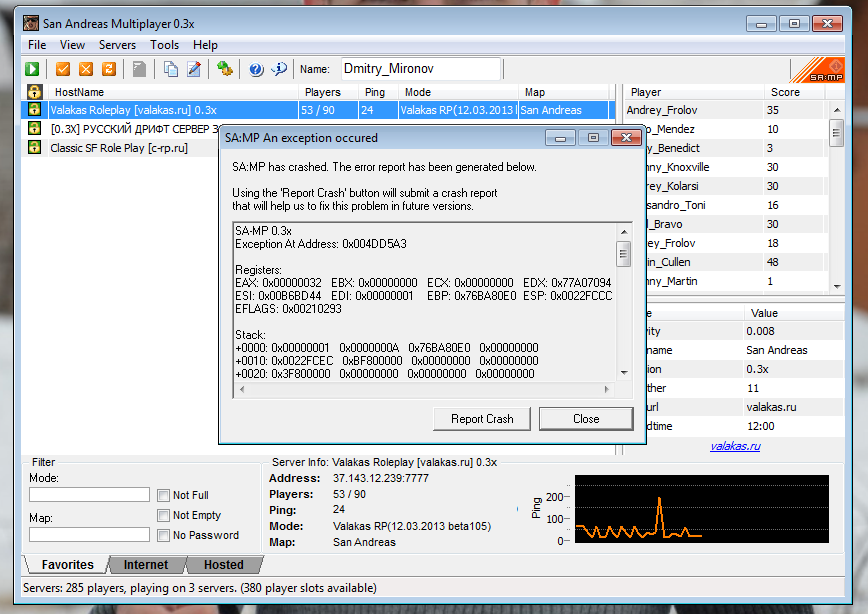Open the Help menu

pos(205,45)
